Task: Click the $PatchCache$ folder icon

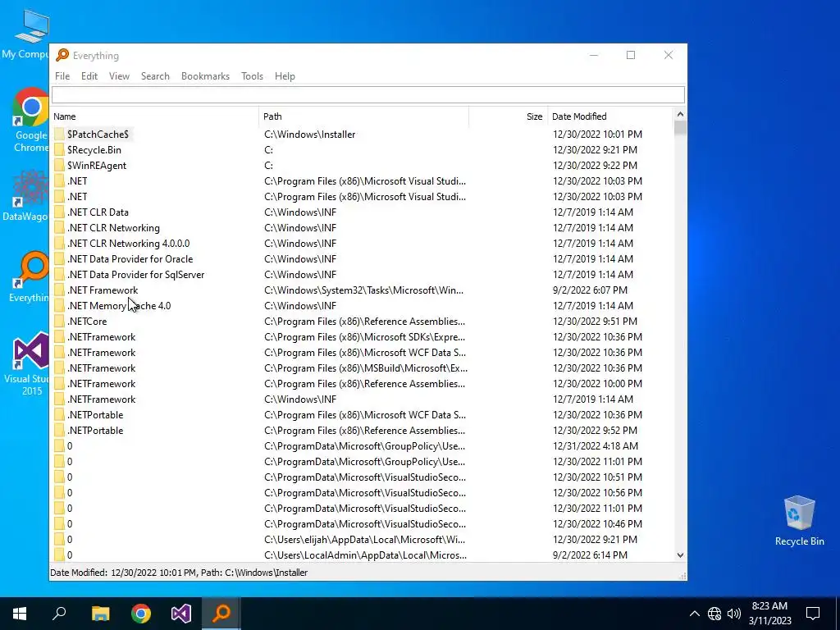Action: [x=59, y=134]
